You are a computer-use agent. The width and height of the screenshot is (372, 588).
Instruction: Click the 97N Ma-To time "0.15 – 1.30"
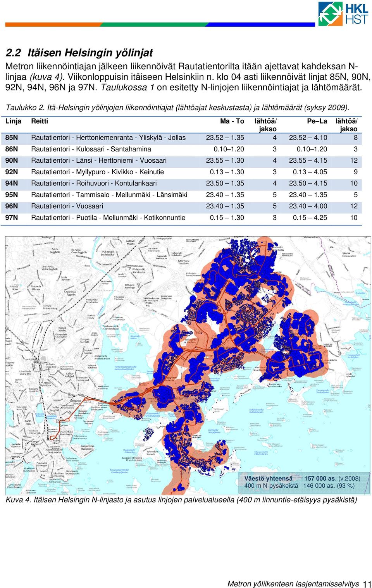(x=227, y=218)
